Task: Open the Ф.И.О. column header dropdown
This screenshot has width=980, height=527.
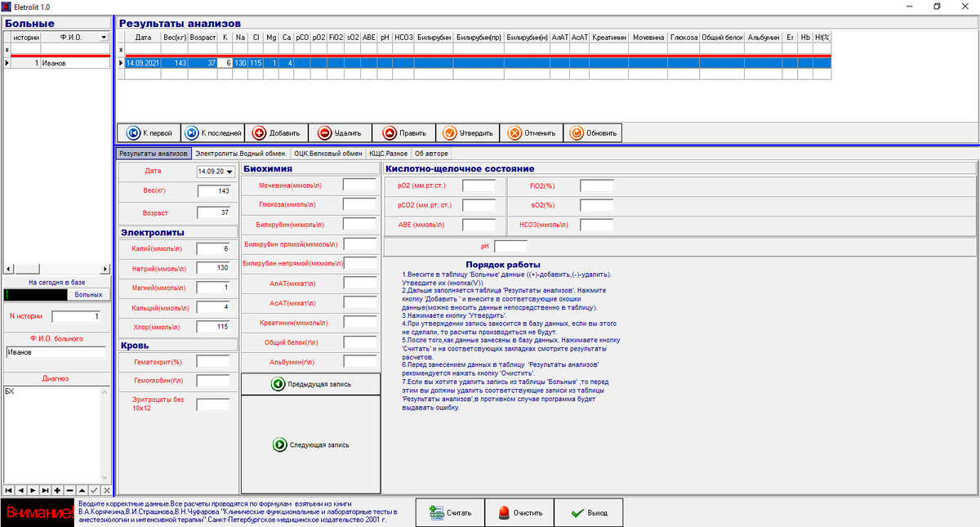Action: [x=104, y=37]
